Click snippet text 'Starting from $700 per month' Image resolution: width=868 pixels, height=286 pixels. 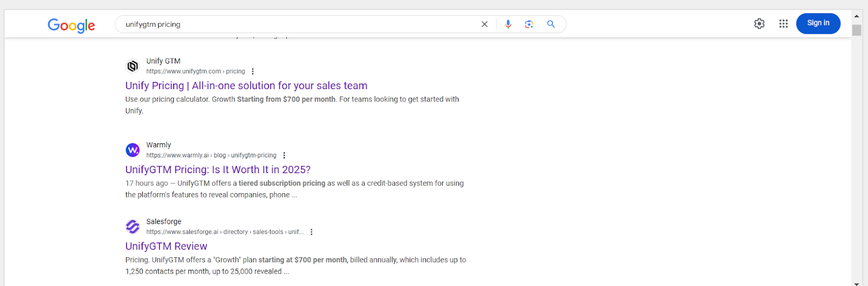[286, 99]
